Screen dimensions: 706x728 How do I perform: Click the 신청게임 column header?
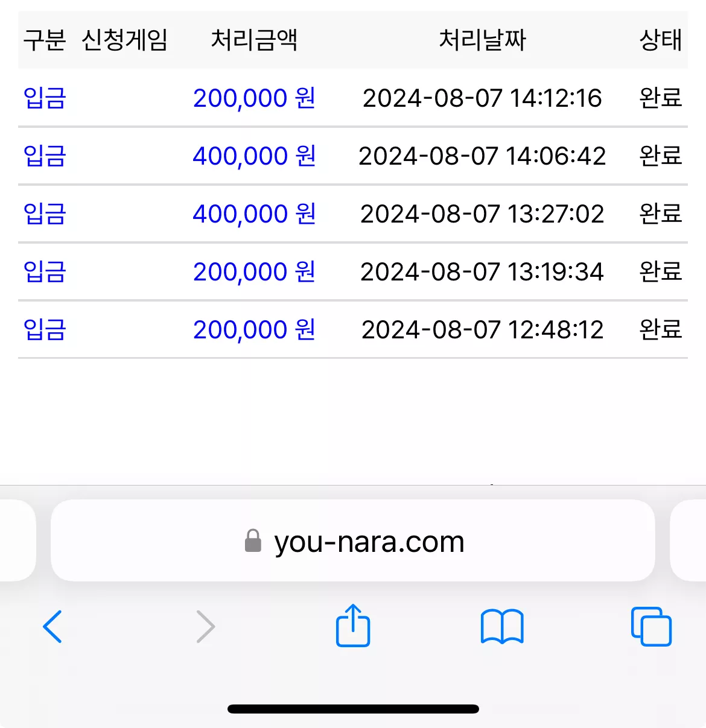tap(124, 40)
